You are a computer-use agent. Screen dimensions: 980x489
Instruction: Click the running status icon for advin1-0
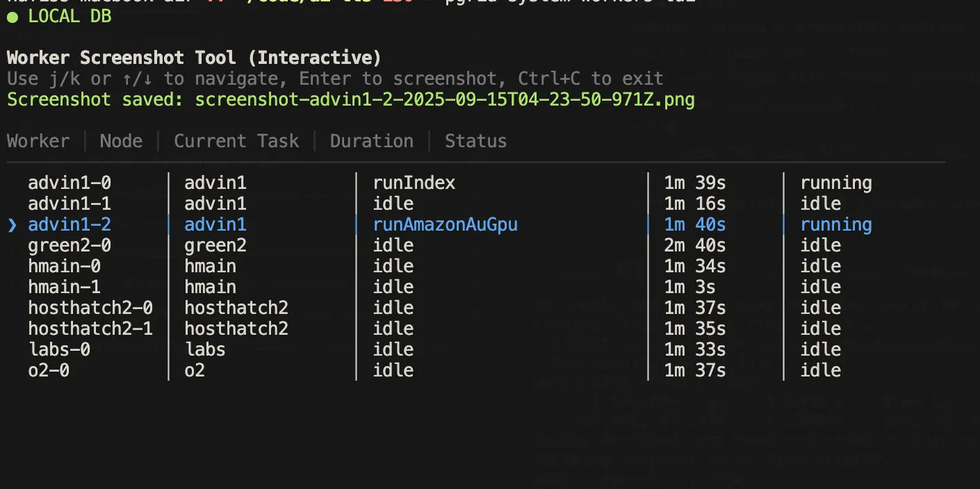tap(836, 182)
